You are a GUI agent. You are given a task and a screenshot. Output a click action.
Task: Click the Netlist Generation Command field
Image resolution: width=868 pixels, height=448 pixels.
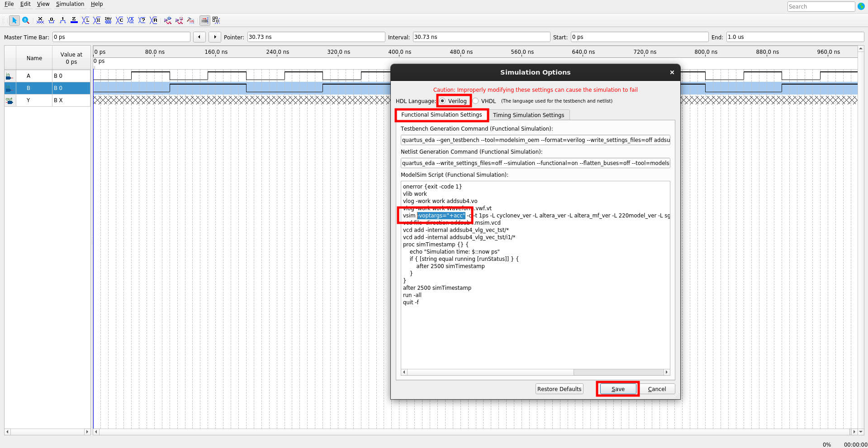pyautogui.click(x=535, y=163)
